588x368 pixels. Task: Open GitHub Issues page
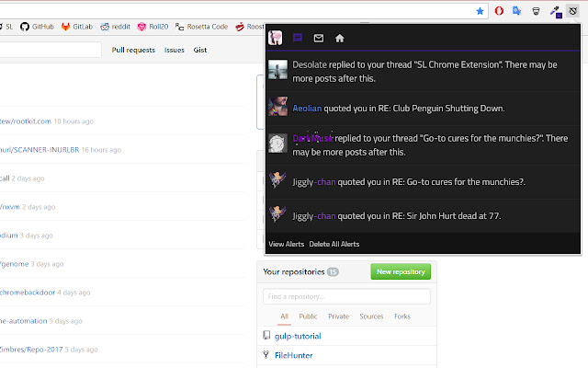pyautogui.click(x=174, y=50)
